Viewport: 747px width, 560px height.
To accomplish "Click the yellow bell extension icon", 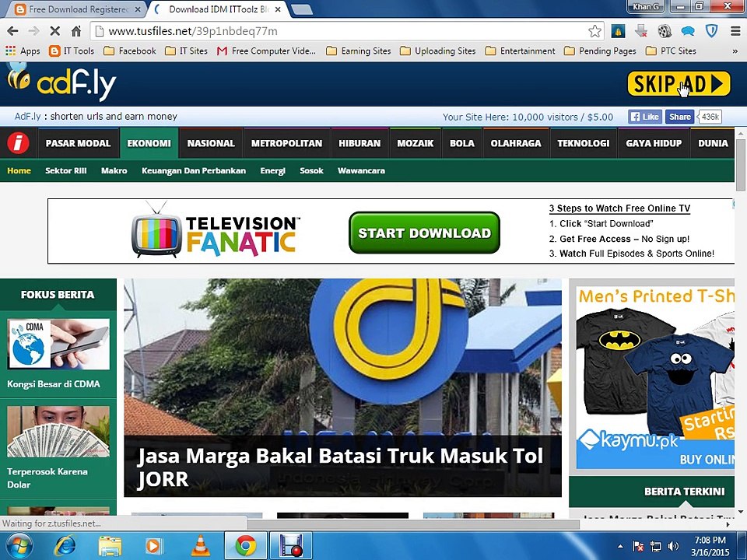I will point(618,31).
